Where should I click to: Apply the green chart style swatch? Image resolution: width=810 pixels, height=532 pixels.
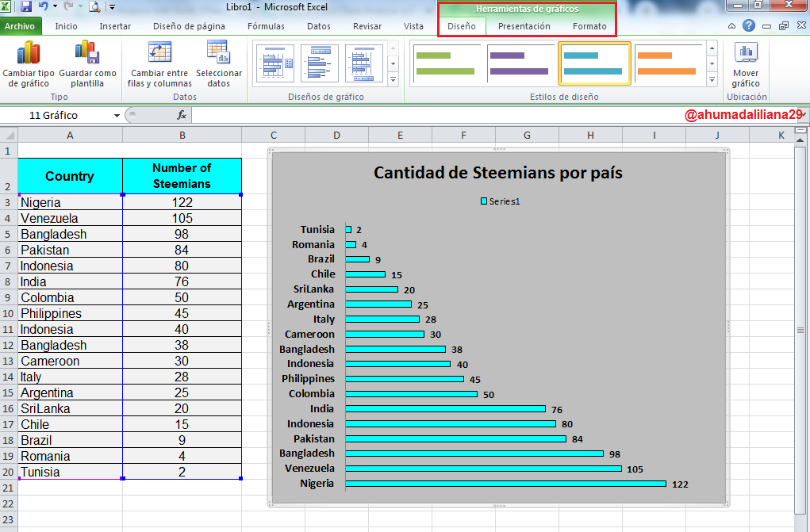[x=446, y=63]
